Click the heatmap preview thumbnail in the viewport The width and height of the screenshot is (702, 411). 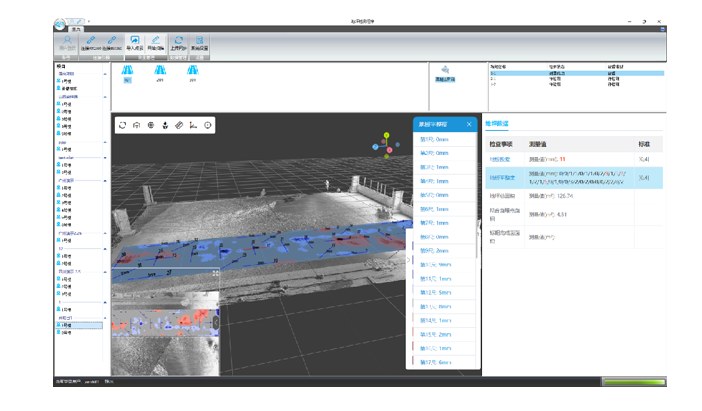pyautogui.click(x=164, y=322)
